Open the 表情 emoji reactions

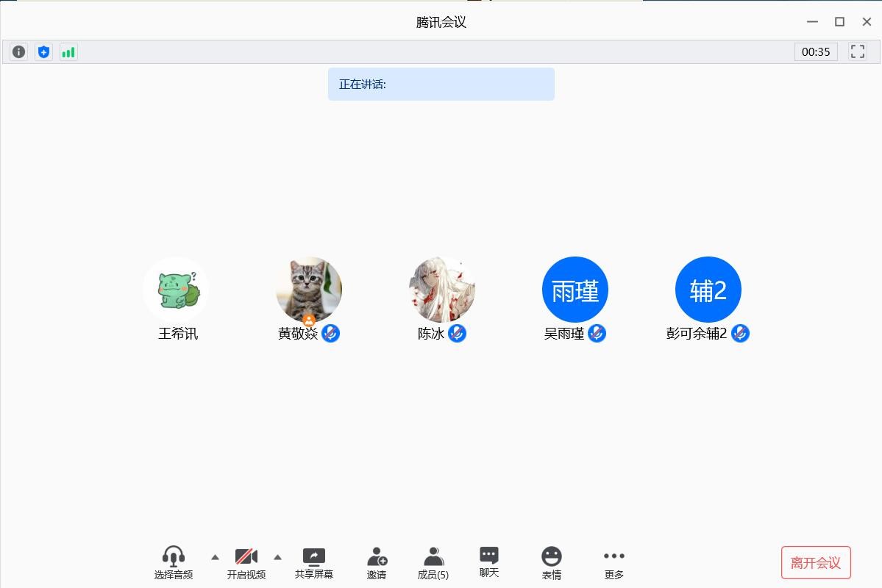pos(551,556)
